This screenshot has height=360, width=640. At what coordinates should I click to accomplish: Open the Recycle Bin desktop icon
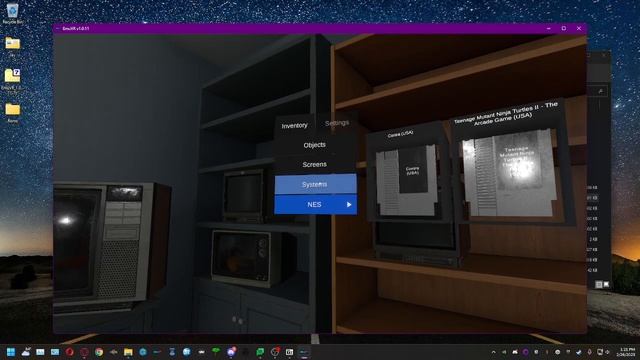pyautogui.click(x=12, y=13)
